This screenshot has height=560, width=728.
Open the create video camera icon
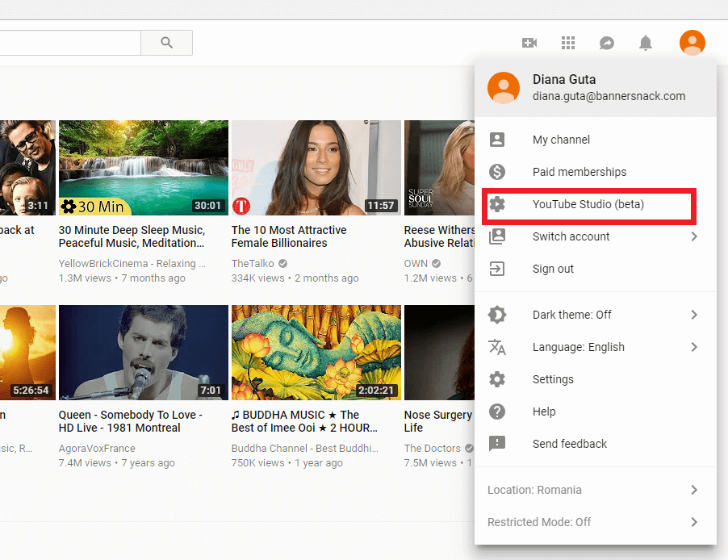(x=529, y=43)
